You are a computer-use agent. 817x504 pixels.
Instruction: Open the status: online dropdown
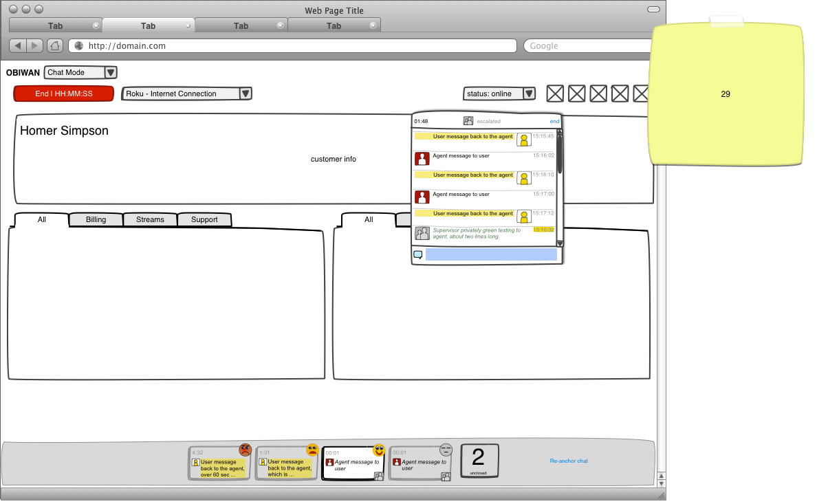pyautogui.click(x=499, y=94)
